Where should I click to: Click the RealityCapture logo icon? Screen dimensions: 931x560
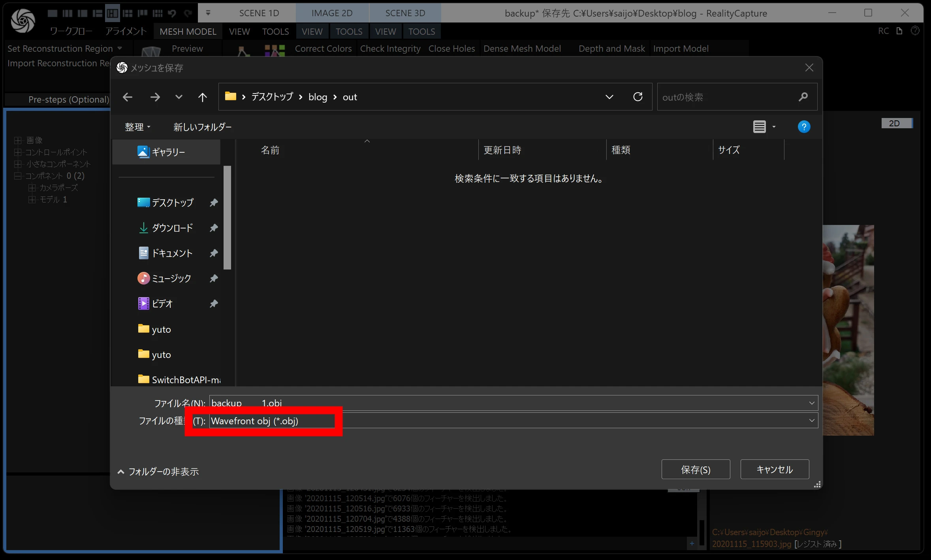tap(23, 21)
